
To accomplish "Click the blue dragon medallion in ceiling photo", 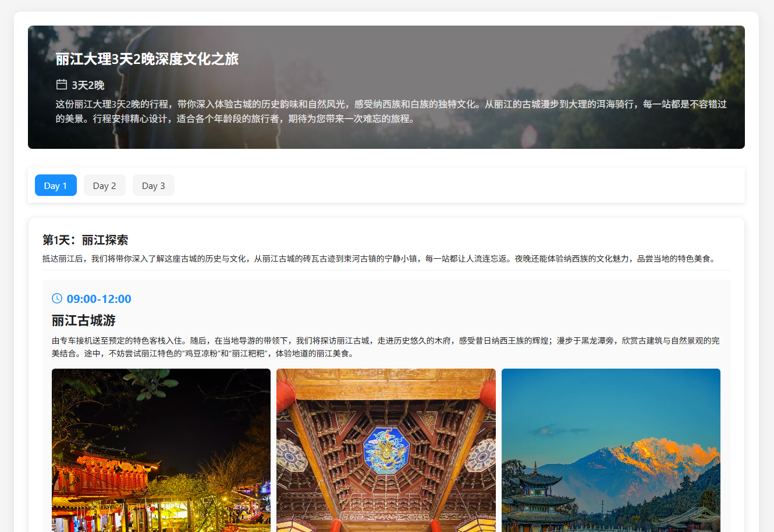I will click(x=386, y=451).
